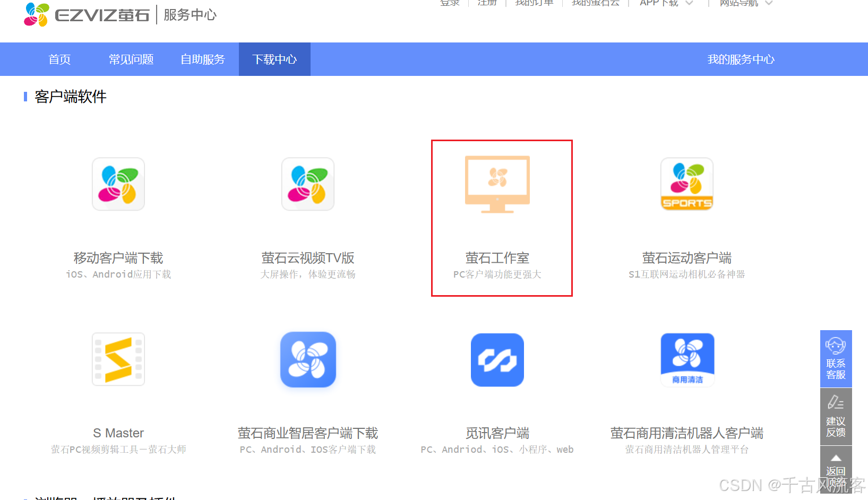Expand the 网站导航 dropdown arrow

[768, 3]
